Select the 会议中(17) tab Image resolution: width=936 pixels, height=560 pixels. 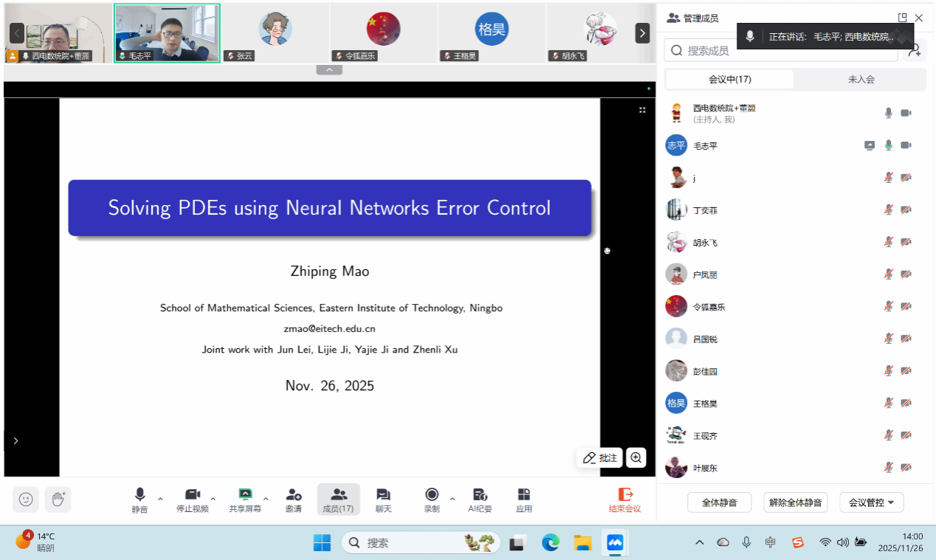(x=729, y=80)
